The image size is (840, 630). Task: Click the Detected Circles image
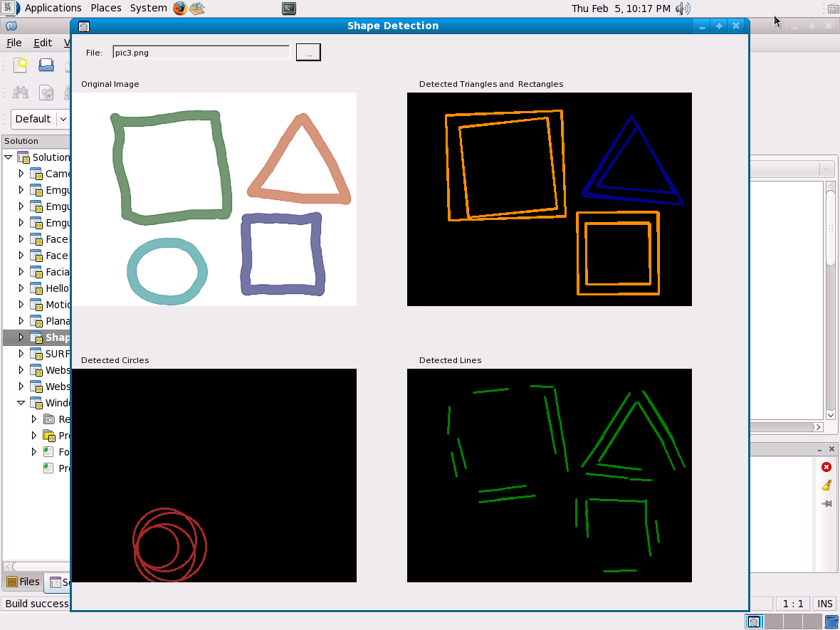(x=214, y=476)
